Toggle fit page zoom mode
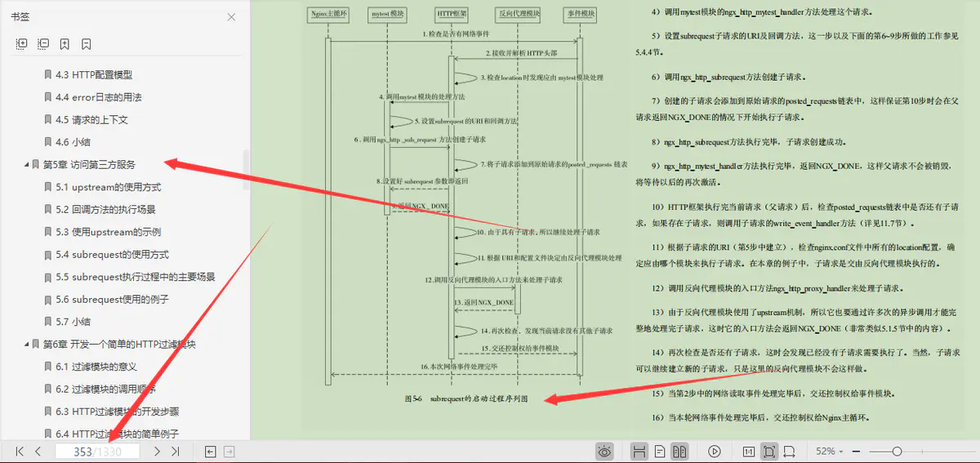The height and width of the screenshot is (463, 980). click(x=768, y=451)
